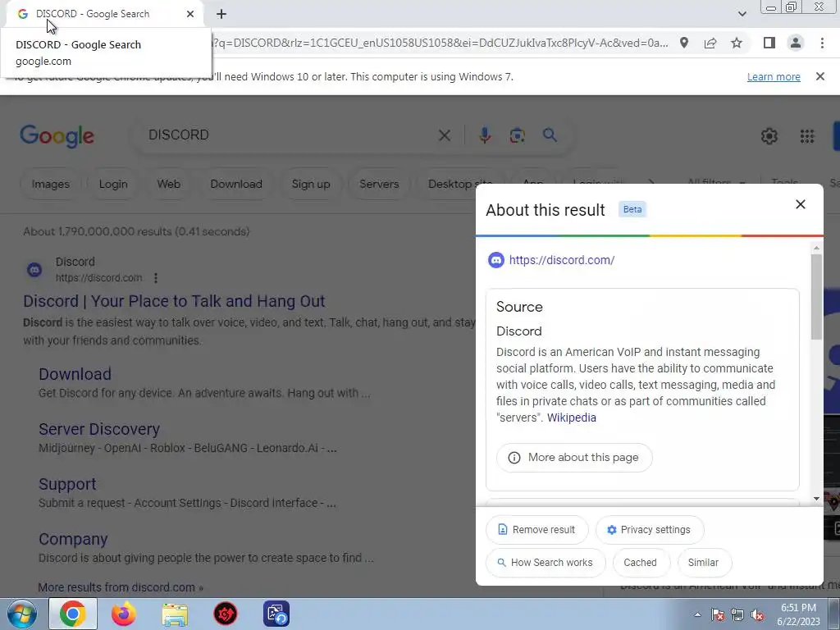Select the Web filter chip
Screen dimensions: 840x630
point(168,185)
